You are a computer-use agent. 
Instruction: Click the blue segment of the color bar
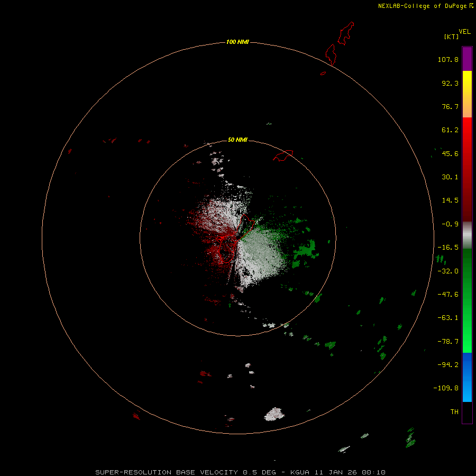click(467, 377)
